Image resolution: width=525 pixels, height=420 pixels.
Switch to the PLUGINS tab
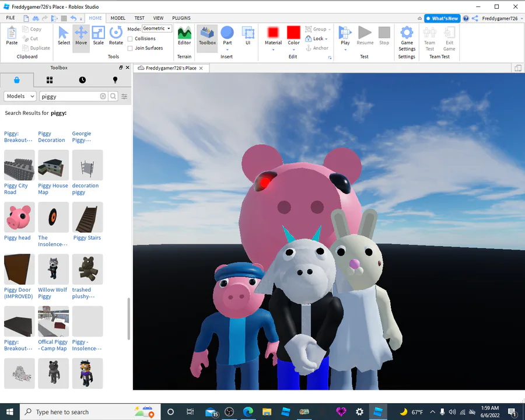[181, 18]
